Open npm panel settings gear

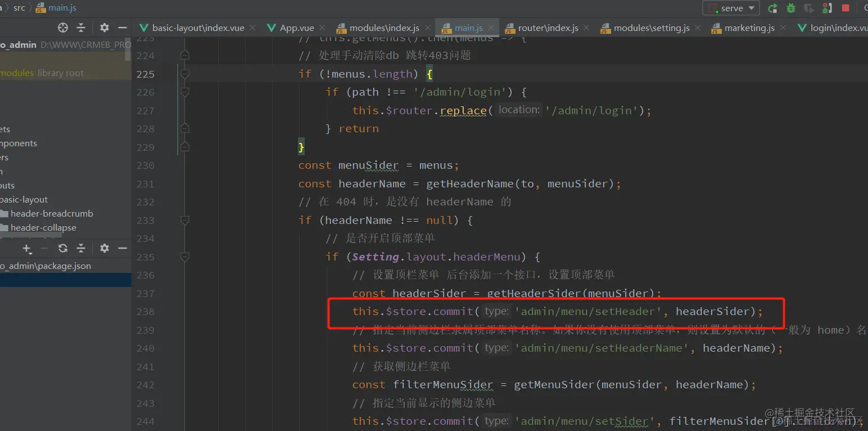(105, 248)
